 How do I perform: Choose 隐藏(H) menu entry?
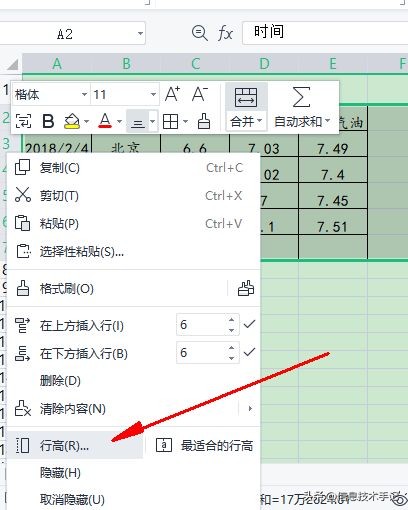(133, 473)
